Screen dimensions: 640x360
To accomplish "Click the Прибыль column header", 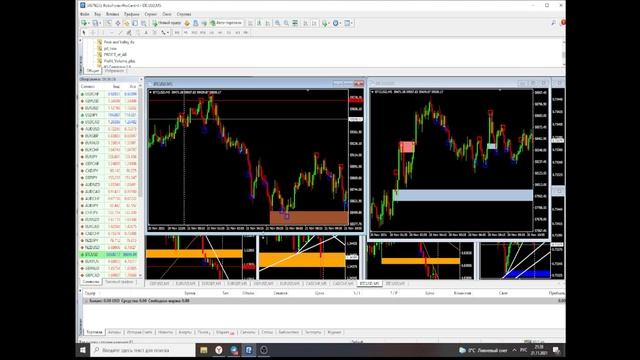I will tap(557, 293).
